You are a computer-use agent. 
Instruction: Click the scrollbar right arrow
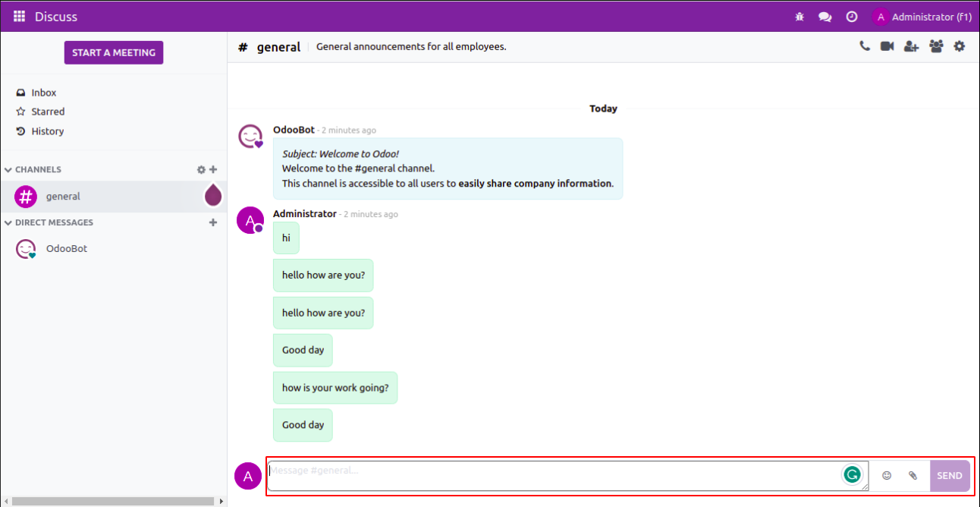221,501
